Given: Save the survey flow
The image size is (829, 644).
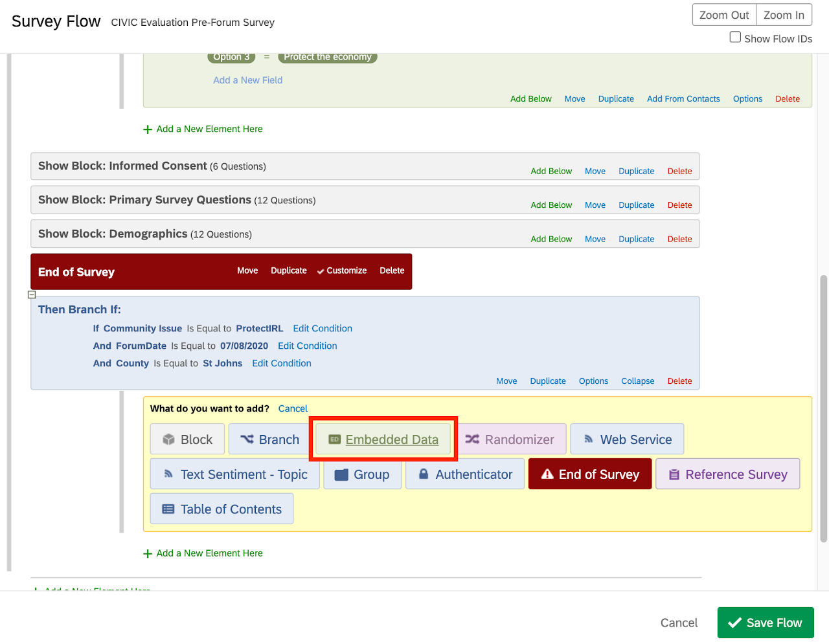Looking at the screenshot, I should (765, 623).
